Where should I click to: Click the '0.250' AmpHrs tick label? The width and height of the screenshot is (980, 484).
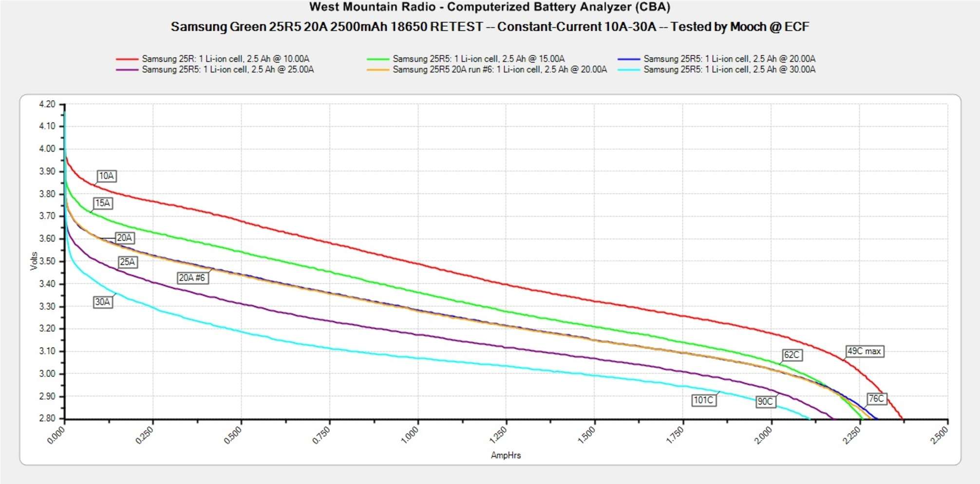(x=145, y=435)
